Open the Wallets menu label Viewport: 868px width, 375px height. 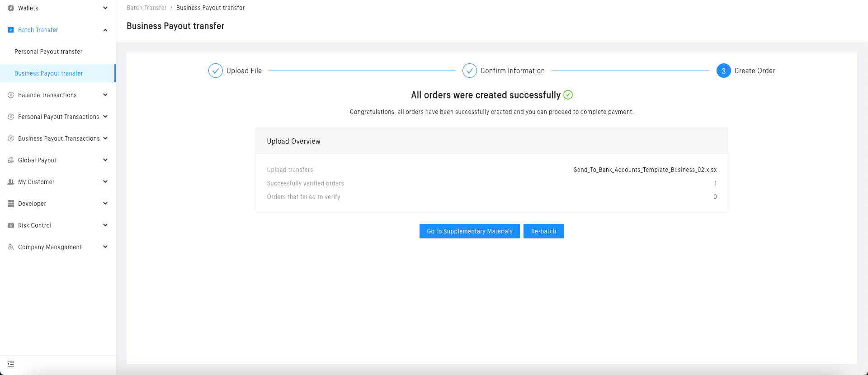point(28,8)
